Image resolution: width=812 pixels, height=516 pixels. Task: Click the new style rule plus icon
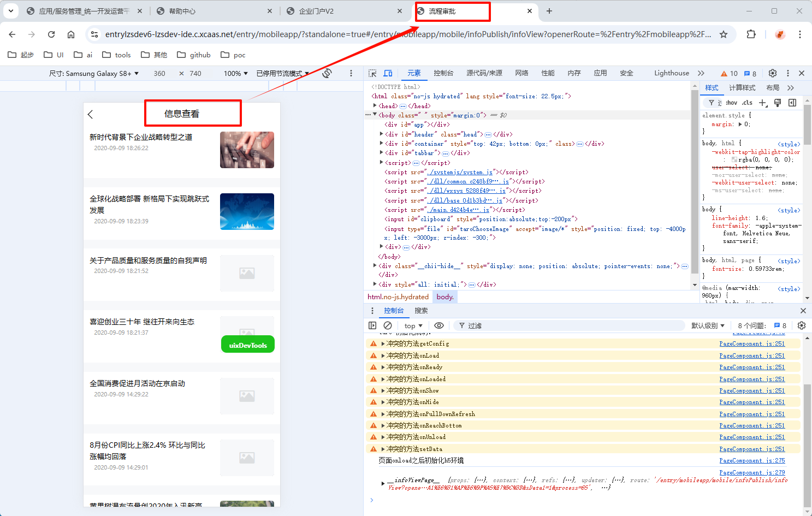[x=763, y=103]
